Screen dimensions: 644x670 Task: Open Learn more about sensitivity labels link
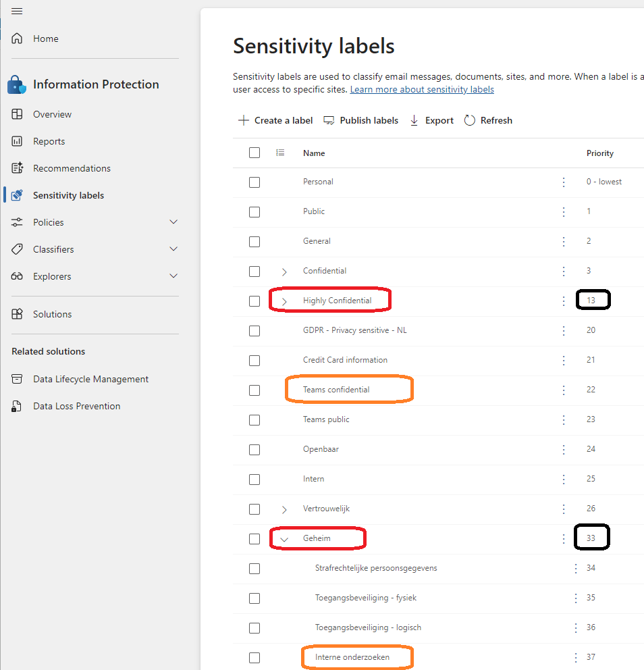point(422,89)
